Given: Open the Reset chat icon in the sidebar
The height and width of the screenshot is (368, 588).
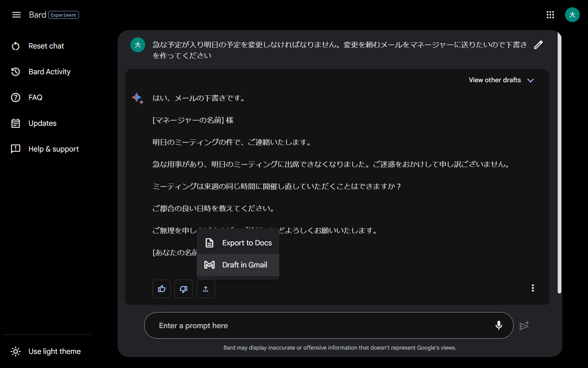Looking at the screenshot, I should click(16, 46).
